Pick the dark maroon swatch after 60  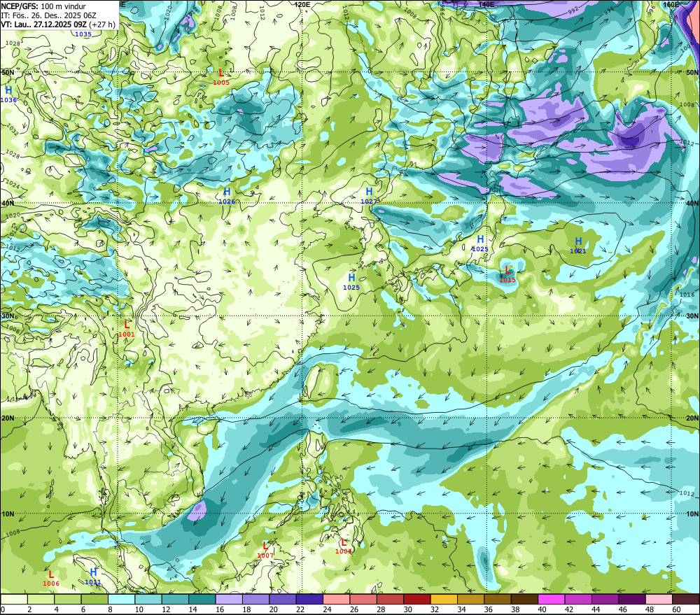pos(685,599)
